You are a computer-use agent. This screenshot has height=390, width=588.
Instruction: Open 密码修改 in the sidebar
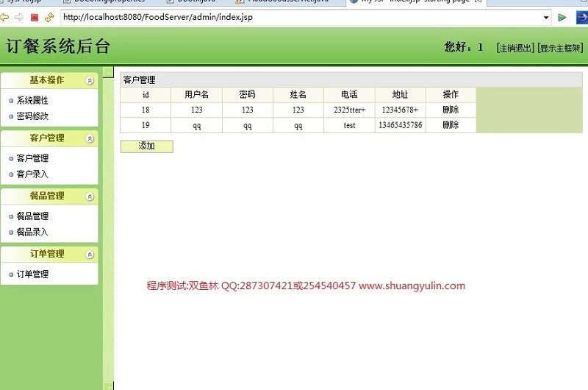[32, 116]
